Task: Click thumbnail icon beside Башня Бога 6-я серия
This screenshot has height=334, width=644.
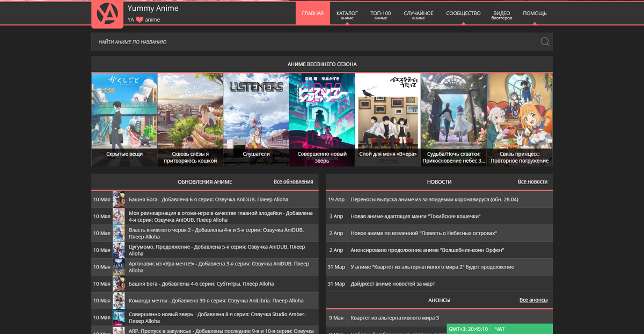Action: click(119, 199)
